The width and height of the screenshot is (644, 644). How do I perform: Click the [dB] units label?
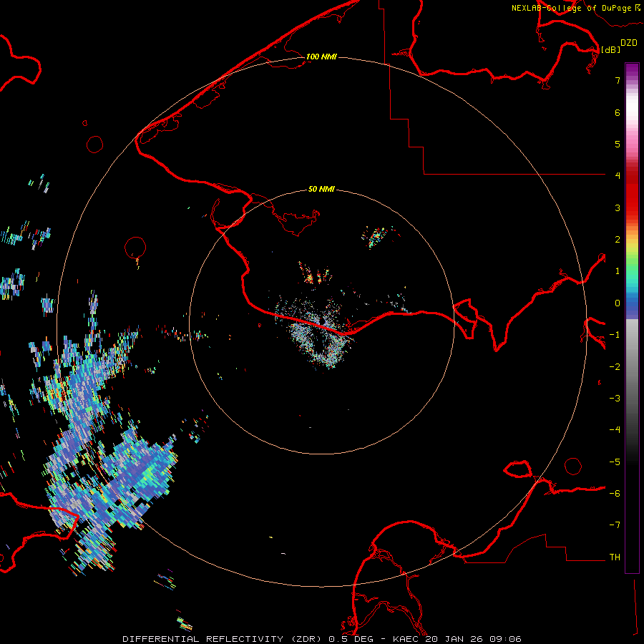pyautogui.click(x=610, y=49)
